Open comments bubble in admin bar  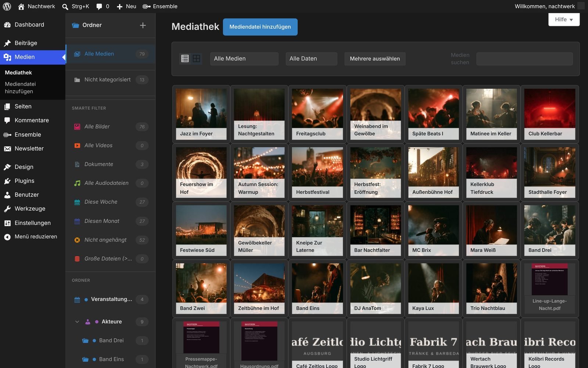pyautogui.click(x=99, y=7)
